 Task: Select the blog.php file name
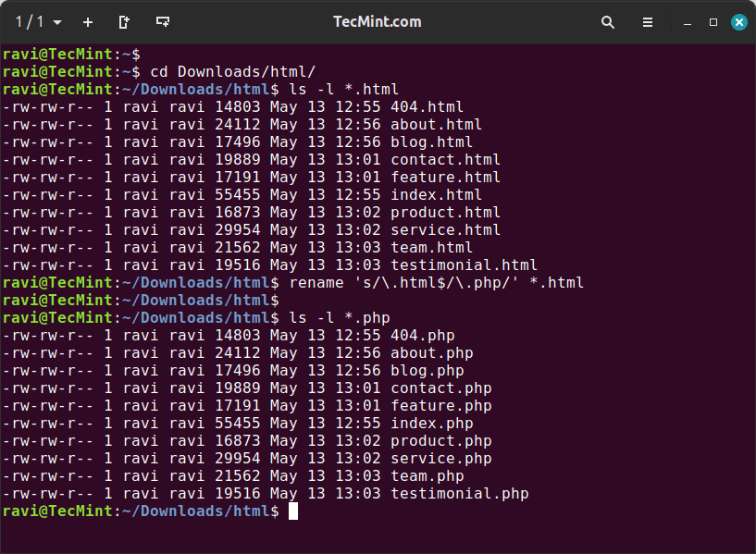(x=428, y=371)
